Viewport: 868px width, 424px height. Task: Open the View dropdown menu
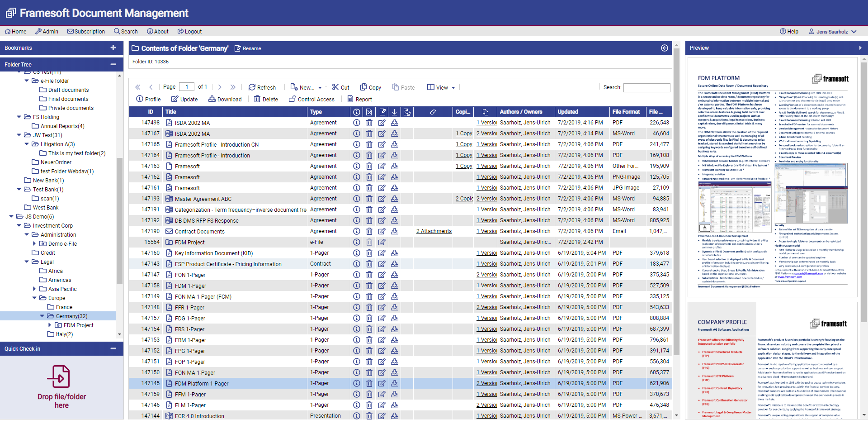[x=441, y=87]
